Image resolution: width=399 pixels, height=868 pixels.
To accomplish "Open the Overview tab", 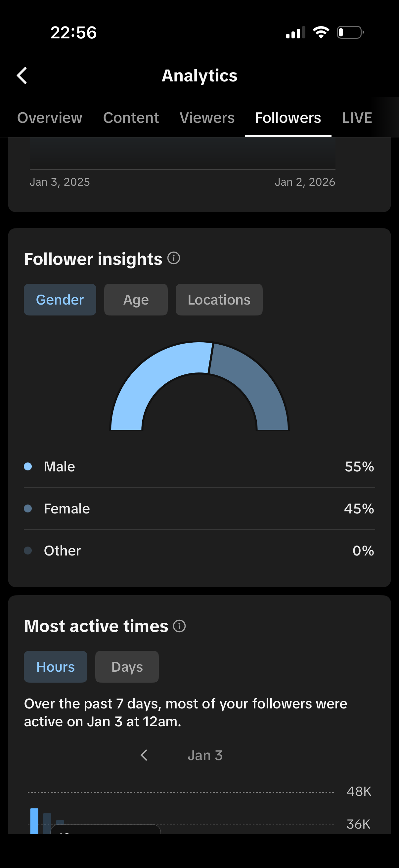I will point(50,118).
